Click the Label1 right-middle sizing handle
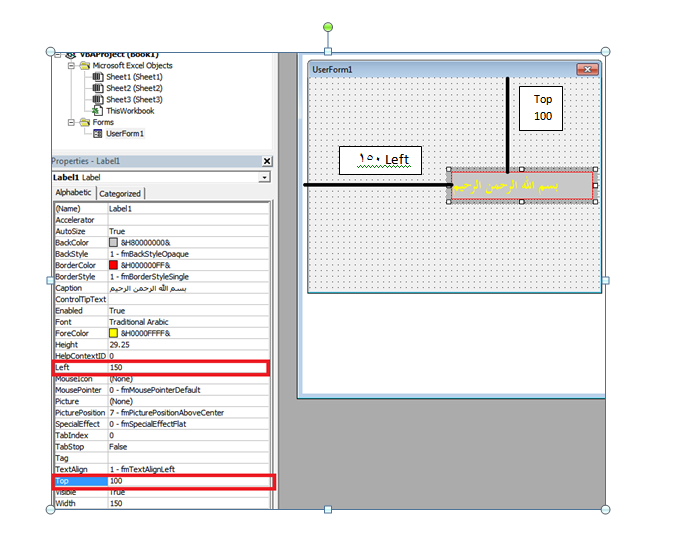Image resolution: width=677 pixels, height=543 pixels. [x=595, y=186]
